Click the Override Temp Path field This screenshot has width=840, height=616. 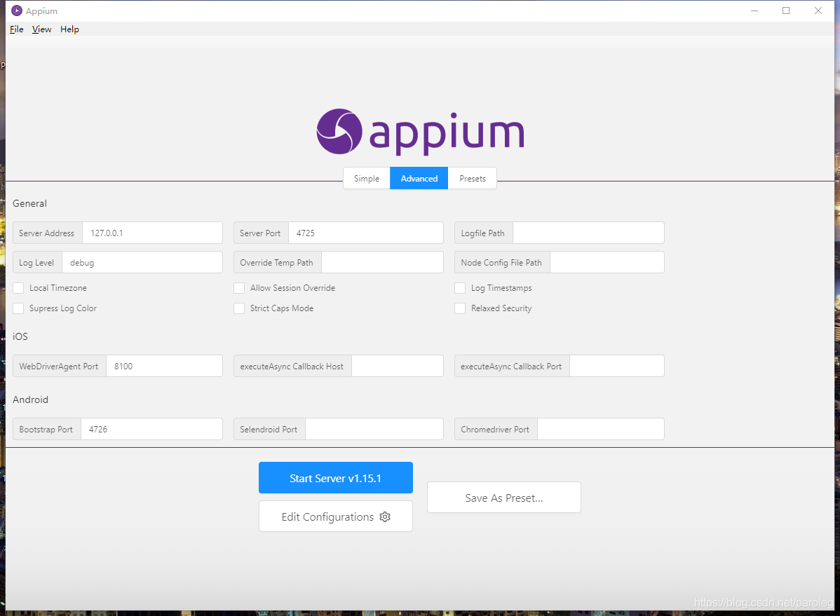click(383, 263)
